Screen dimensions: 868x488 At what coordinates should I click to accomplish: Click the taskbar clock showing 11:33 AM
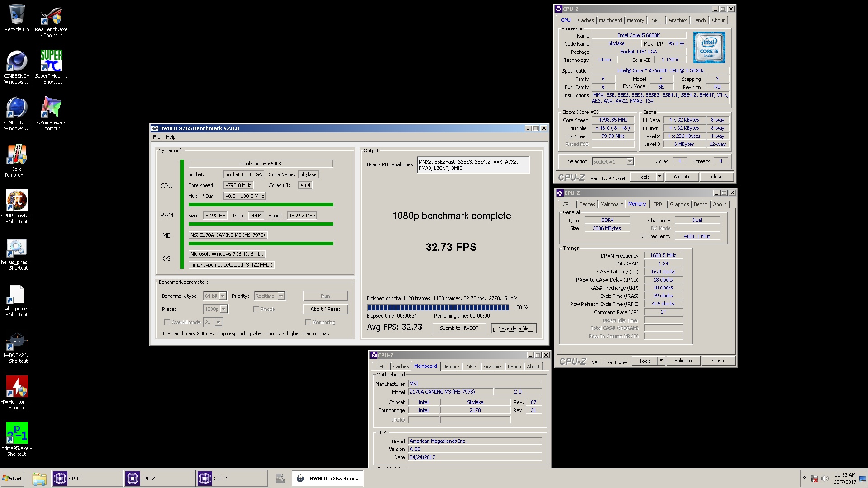tap(844, 479)
